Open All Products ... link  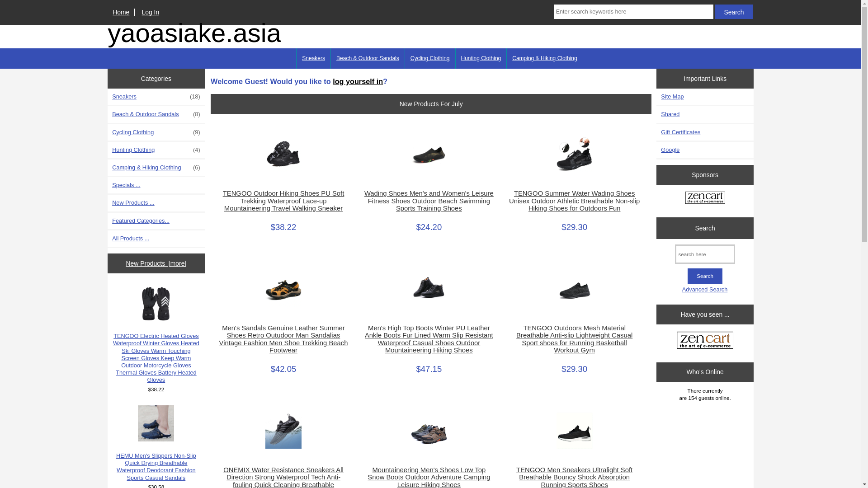coord(131,239)
